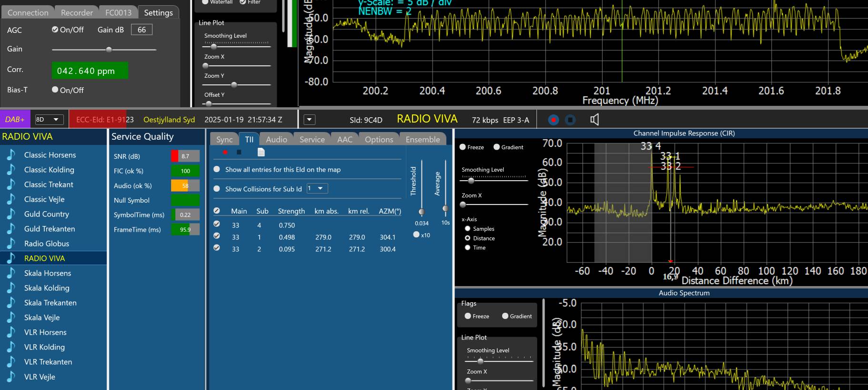Click the DAB+ mode button
The height and width of the screenshot is (390, 868).
(x=15, y=120)
